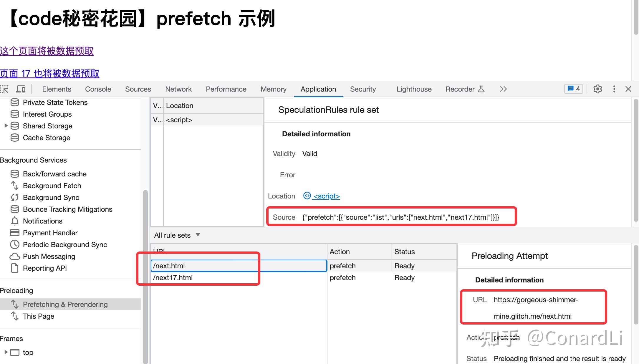The width and height of the screenshot is (639, 364).
Task: Click the issues counter badge showing 4
Action: [573, 89]
